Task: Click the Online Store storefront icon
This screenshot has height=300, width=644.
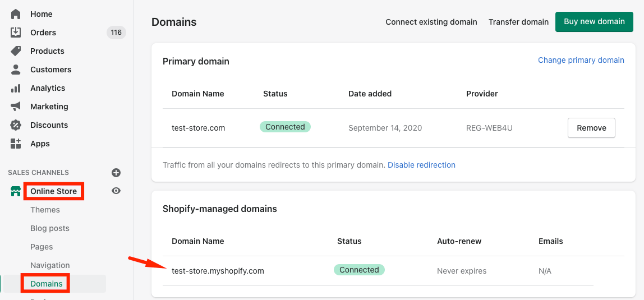Action: coord(16,191)
